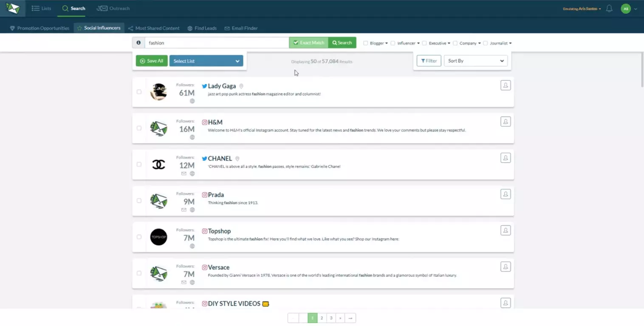This screenshot has height=326, width=644.
Task: Click the location pin beside Lady Gaga
Action: click(x=241, y=86)
